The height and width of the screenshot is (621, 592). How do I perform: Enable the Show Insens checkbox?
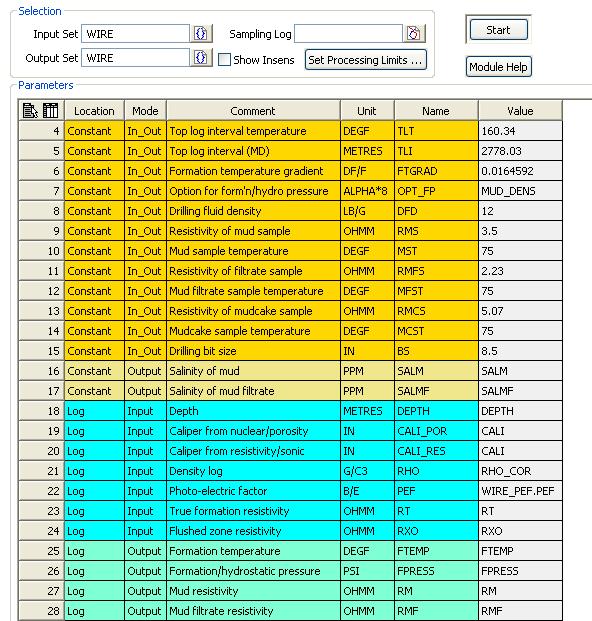pyautogui.click(x=224, y=60)
